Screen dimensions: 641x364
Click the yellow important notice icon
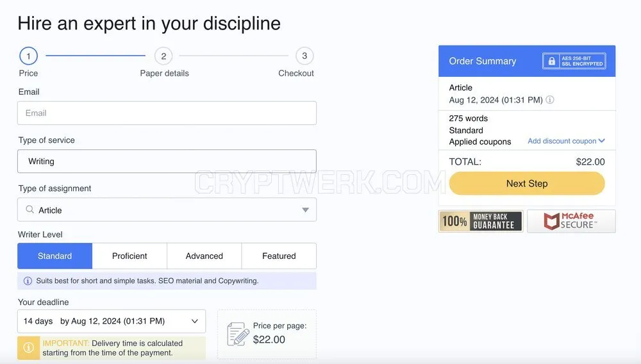29,348
